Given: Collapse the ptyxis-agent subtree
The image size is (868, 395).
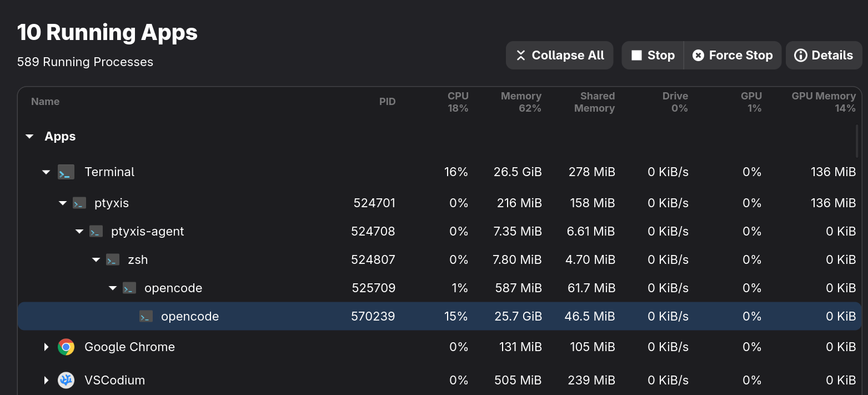Looking at the screenshot, I should coord(80,232).
